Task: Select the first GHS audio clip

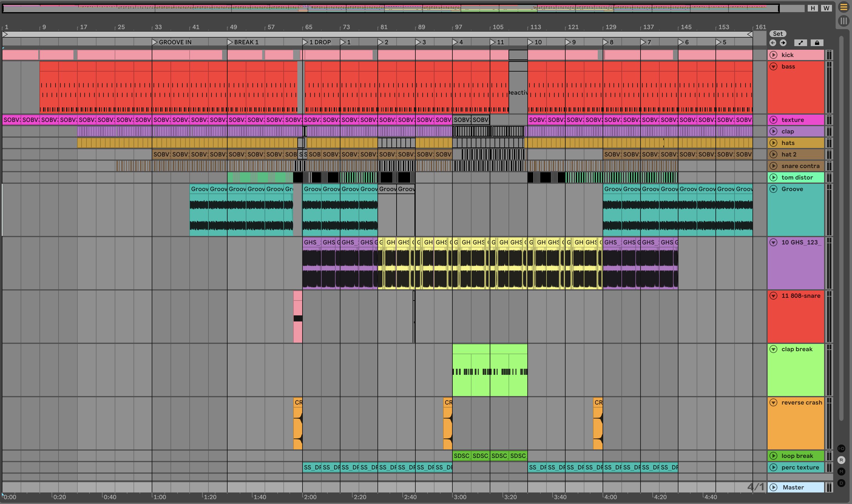Action: [312, 263]
